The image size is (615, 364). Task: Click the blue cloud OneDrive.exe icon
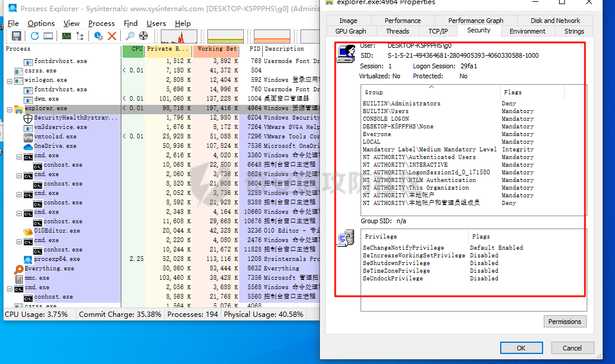[28, 147]
